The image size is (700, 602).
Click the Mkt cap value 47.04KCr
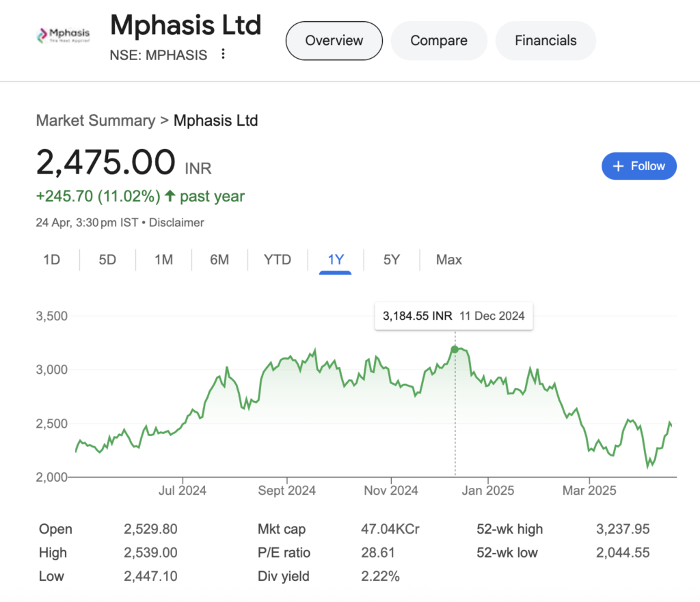tap(390, 529)
